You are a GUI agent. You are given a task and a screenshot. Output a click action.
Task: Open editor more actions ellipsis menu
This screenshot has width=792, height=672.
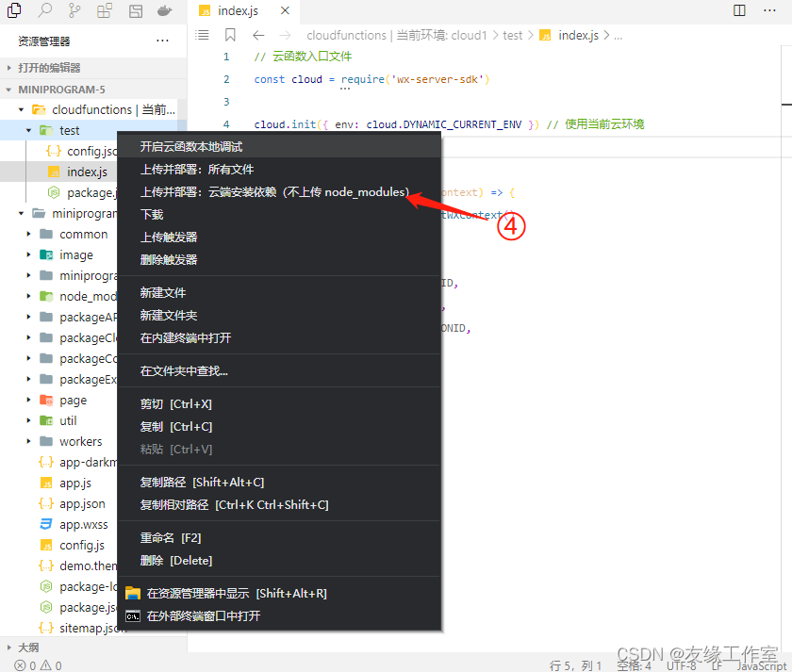coord(769,10)
